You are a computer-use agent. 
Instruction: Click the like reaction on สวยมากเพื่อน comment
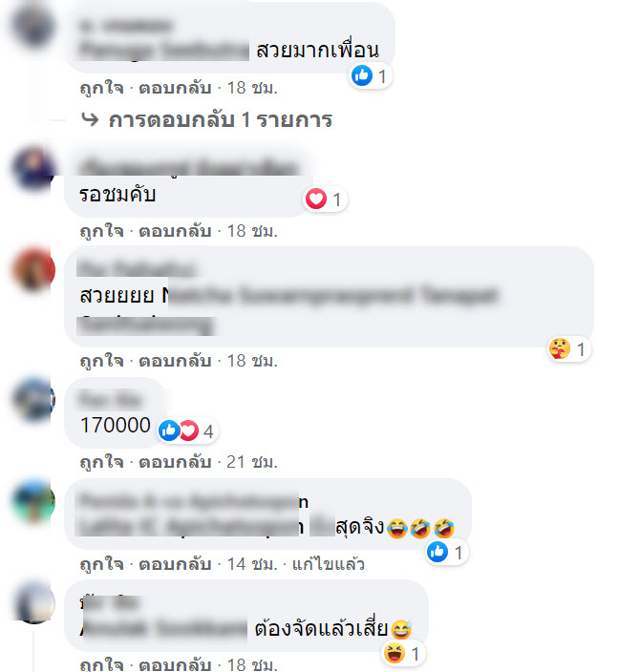[371, 76]
